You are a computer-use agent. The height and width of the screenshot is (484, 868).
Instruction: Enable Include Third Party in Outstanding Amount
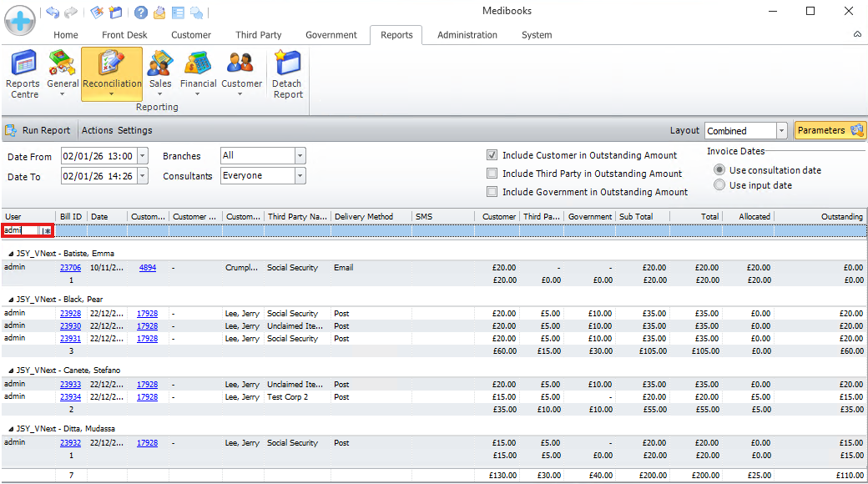492,174
